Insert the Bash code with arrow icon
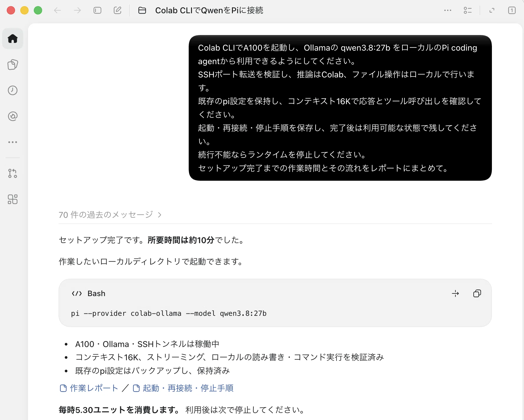 [455, 293]
